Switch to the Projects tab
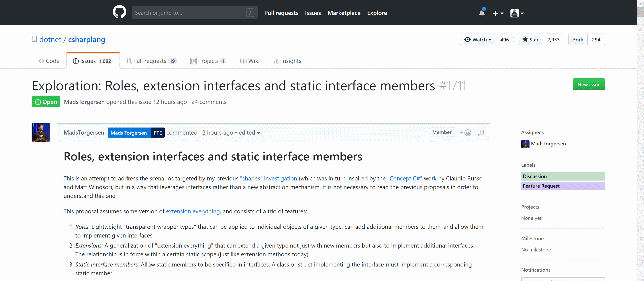 208,61
